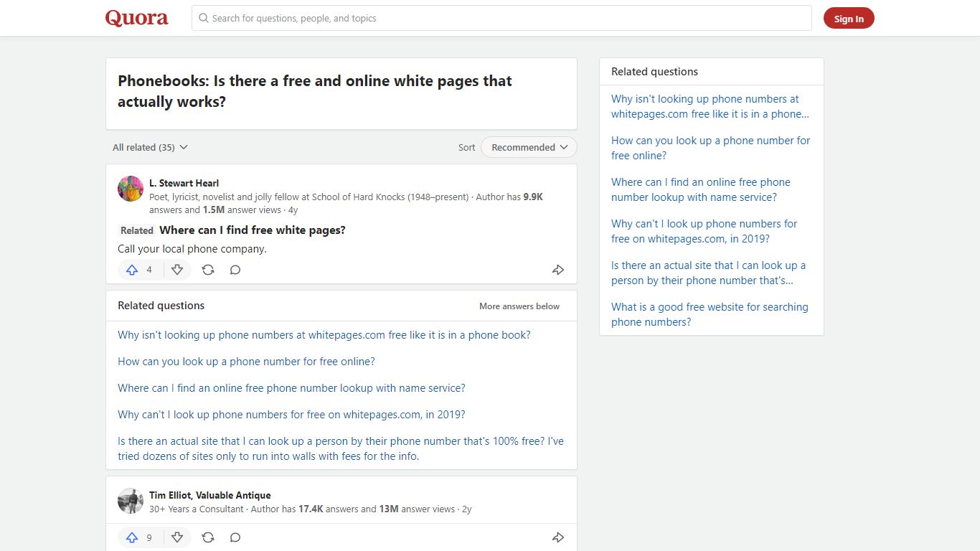Upvote L. Stewart Hearl's answer
980x551 pixels.
pyautogui.click(x=132, y=270)
